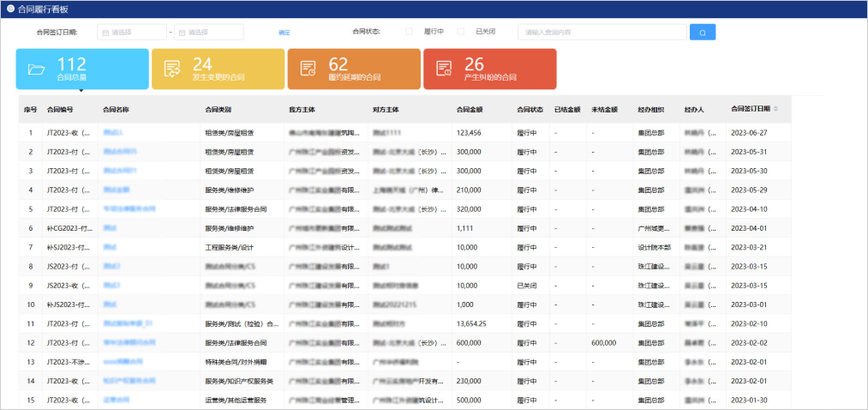Click the orange 62 履约延期的合同 card
The image size is (868, 410).
(x=354, y=69)
